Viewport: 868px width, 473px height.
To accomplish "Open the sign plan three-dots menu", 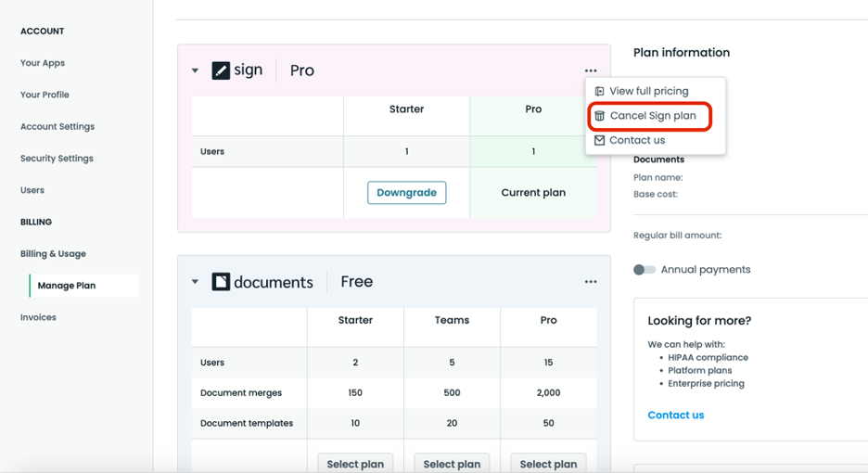I will tap(591, 70).
